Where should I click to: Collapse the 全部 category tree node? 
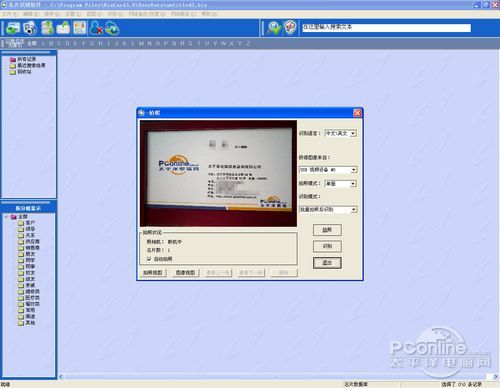click(x=6, y=217)
